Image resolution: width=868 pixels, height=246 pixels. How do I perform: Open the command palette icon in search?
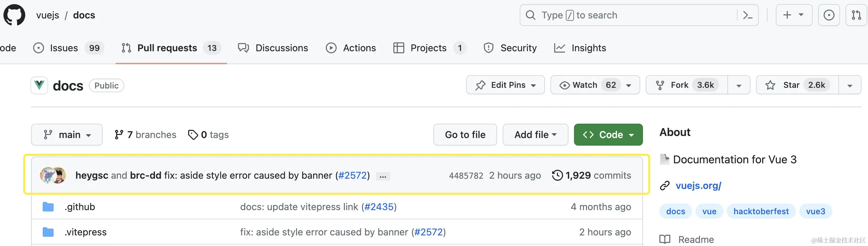pos(747,15)
